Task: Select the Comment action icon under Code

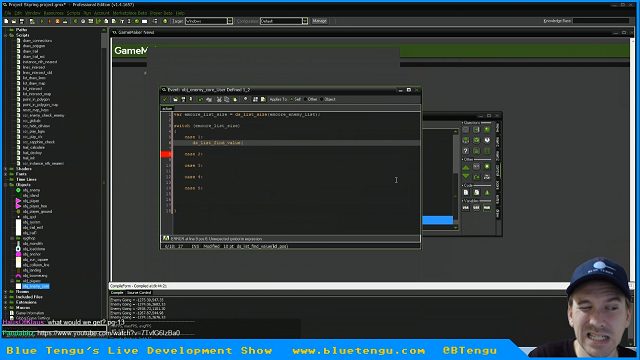Action: (x=487, y=192)
